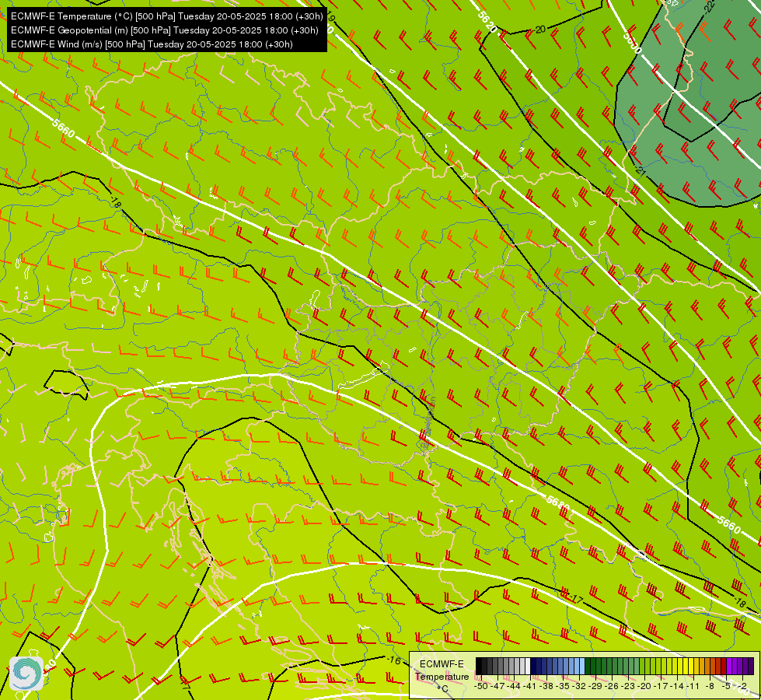The height and width of the screenshot is (700, 761).
Task: Click the -50 value on the colorbar
Action: (x=481, y=686)
